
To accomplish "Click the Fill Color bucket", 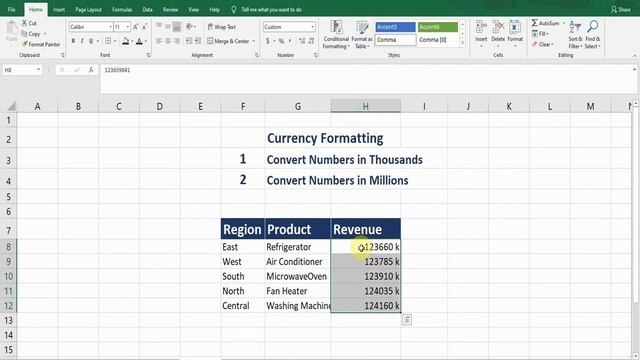I will point(125,41).
